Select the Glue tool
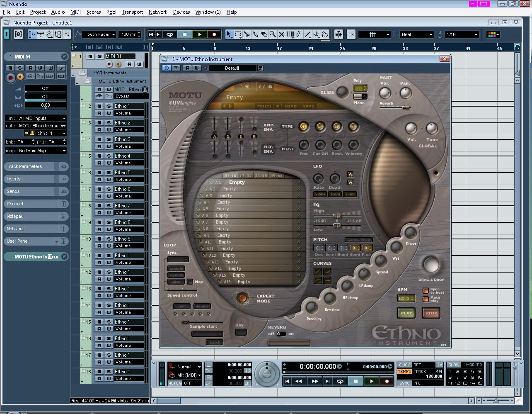Image resolution: width=532 pixels, height=414 pixels. click(x=256, y=34)
